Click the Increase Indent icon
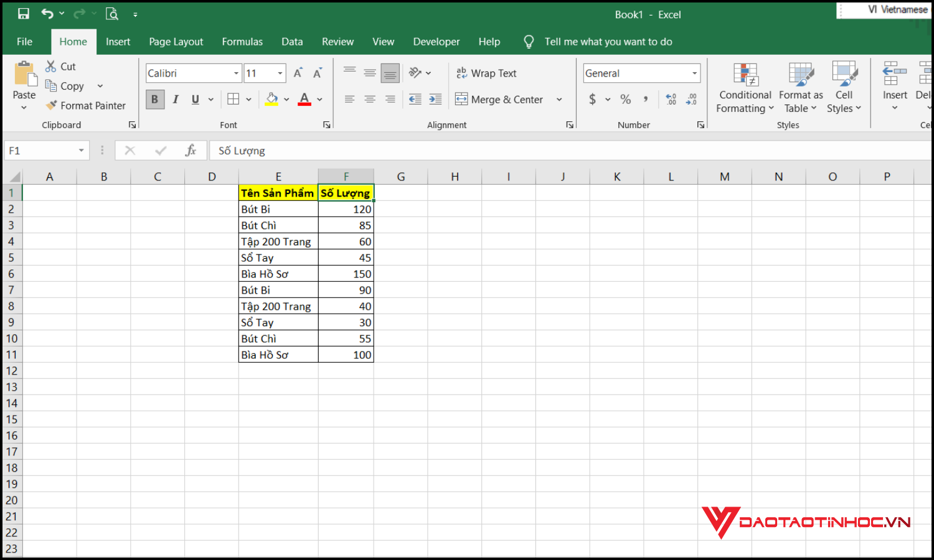The image size is (934, 560). coord(435,99)
